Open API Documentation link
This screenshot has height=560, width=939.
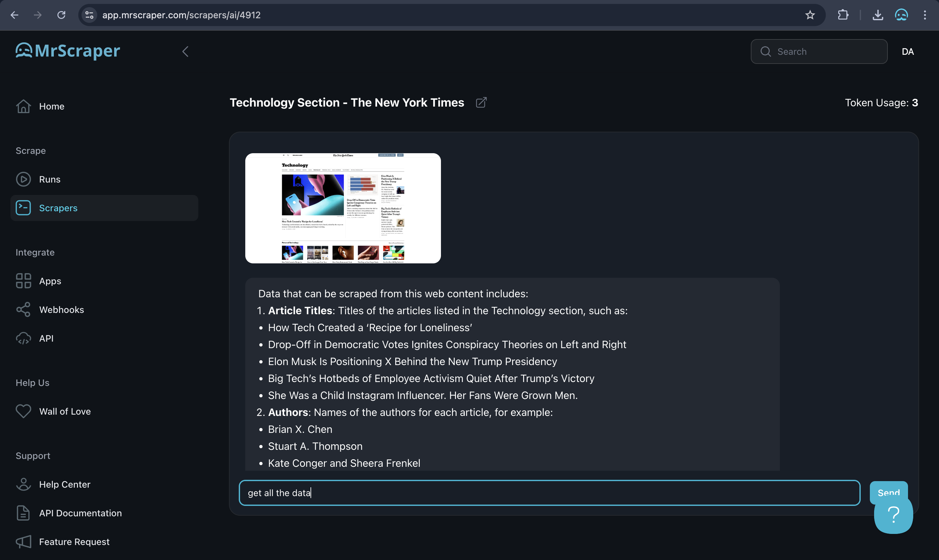104,513
